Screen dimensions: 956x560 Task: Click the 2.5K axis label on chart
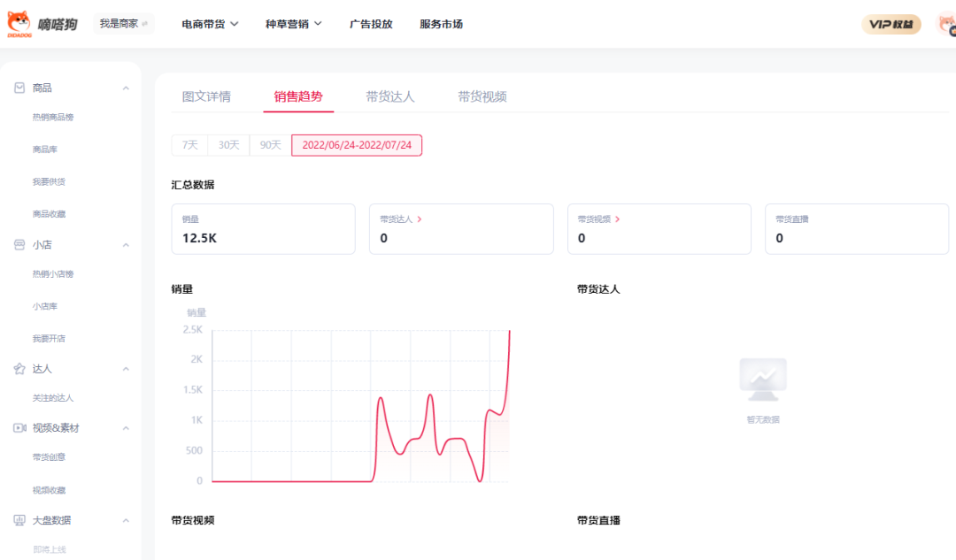(x=193, y=330)
